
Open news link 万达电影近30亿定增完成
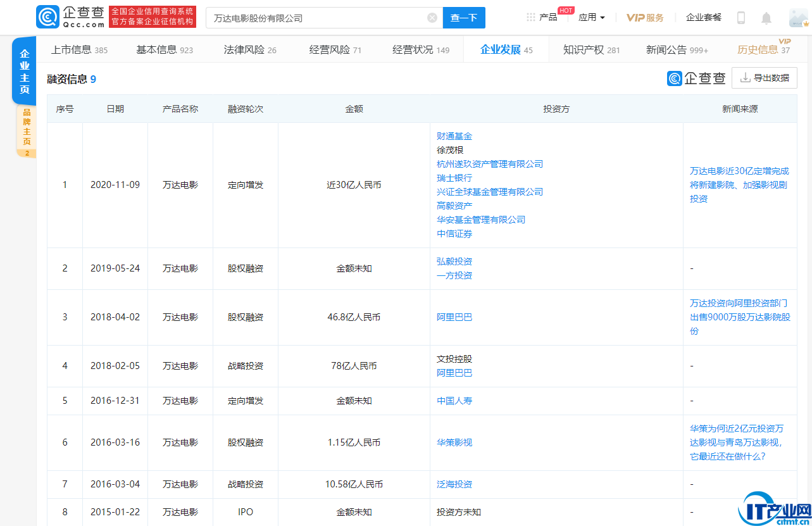click(x=739, y=185)
